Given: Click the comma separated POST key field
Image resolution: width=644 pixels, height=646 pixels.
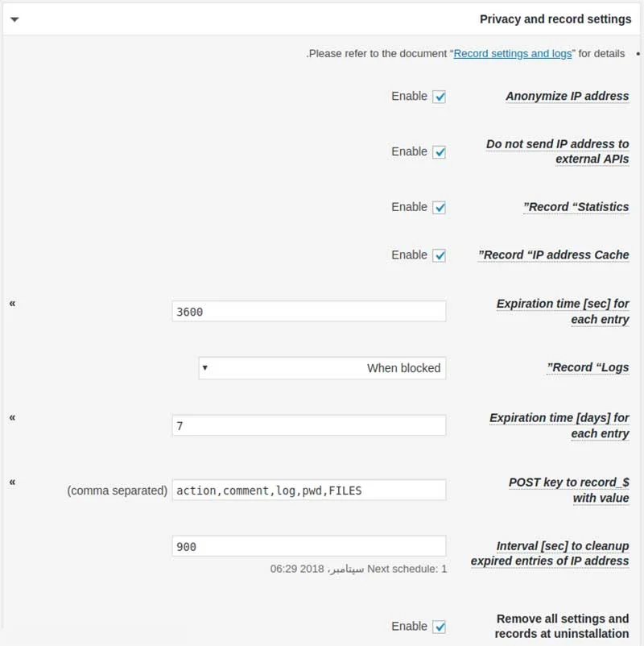Looking at the screenshot, I should [x=310, y=489].
